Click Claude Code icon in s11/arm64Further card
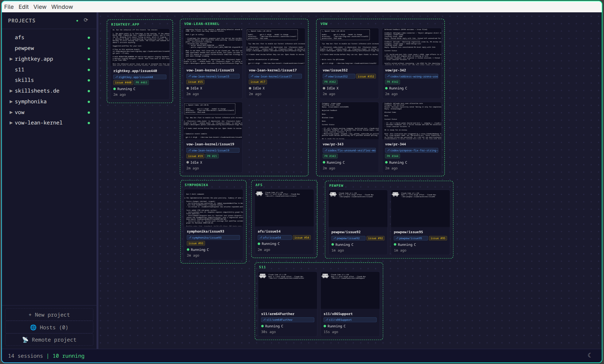604x364 pixels. [263, 276]
